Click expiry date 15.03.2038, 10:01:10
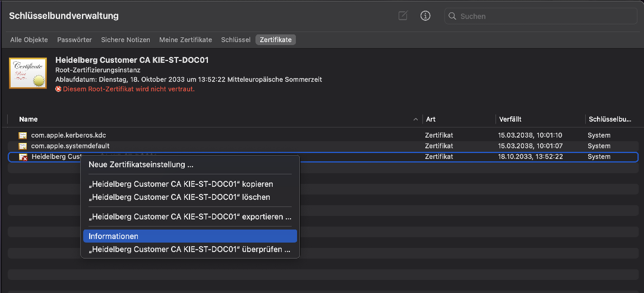Viewport: 644px width, 293px height. pyautogui.click(x=531, y=135)
